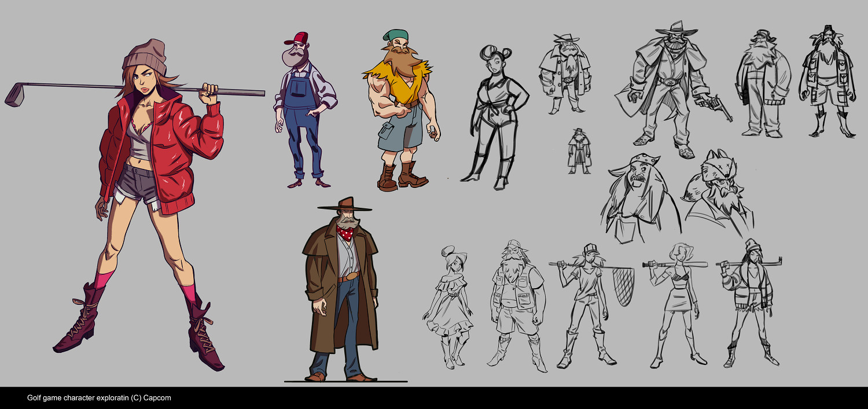Click the large gunslinger sketch holding a revolver

[665, 87]
